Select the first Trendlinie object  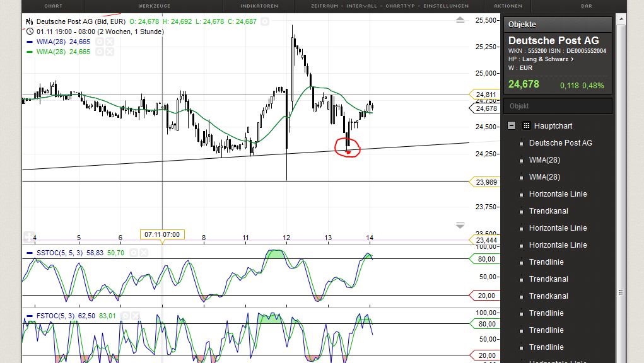[546, 262]
